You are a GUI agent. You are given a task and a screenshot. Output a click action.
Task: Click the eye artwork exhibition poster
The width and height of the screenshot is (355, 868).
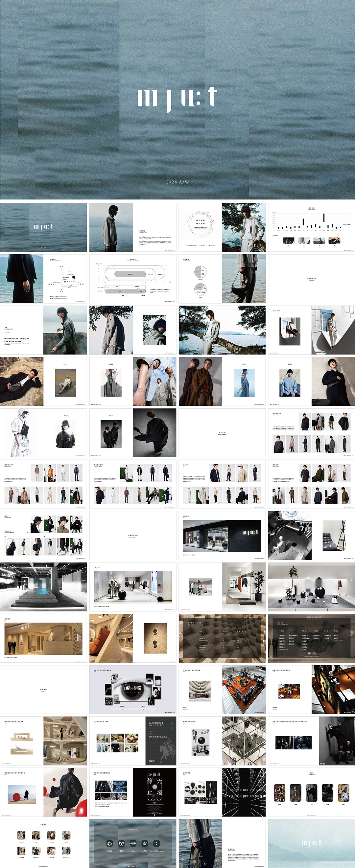click(x=133, y=689)
